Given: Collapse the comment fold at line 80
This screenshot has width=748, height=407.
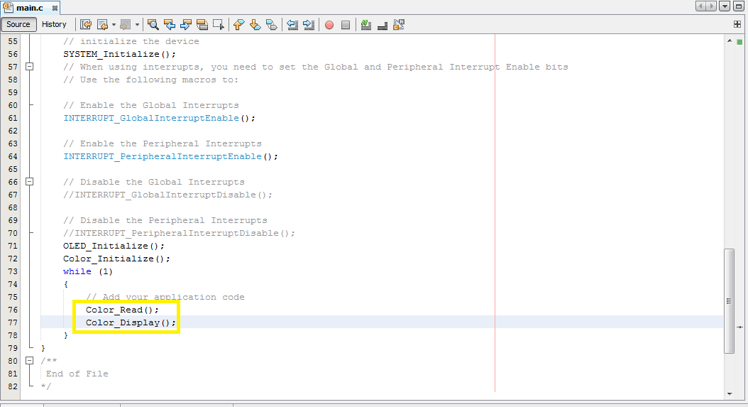Looking at the screenshot, I should 30,361.
